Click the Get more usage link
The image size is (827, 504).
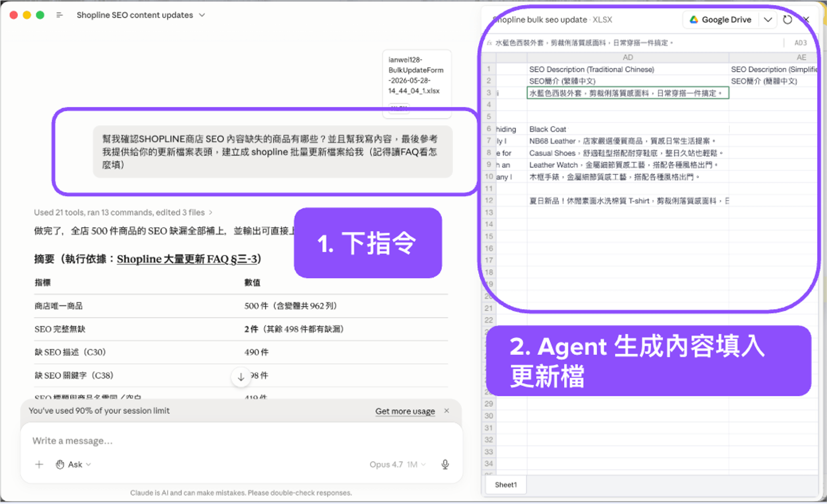[x=405, y=411]
